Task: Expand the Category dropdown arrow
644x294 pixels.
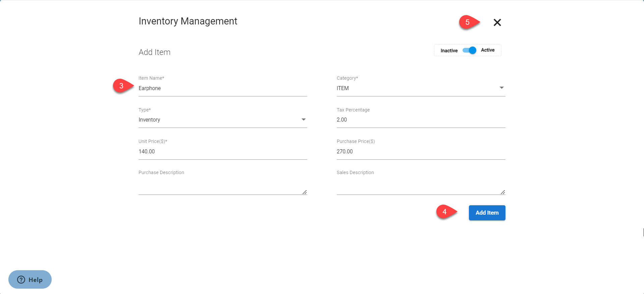Action: [501, 88]
